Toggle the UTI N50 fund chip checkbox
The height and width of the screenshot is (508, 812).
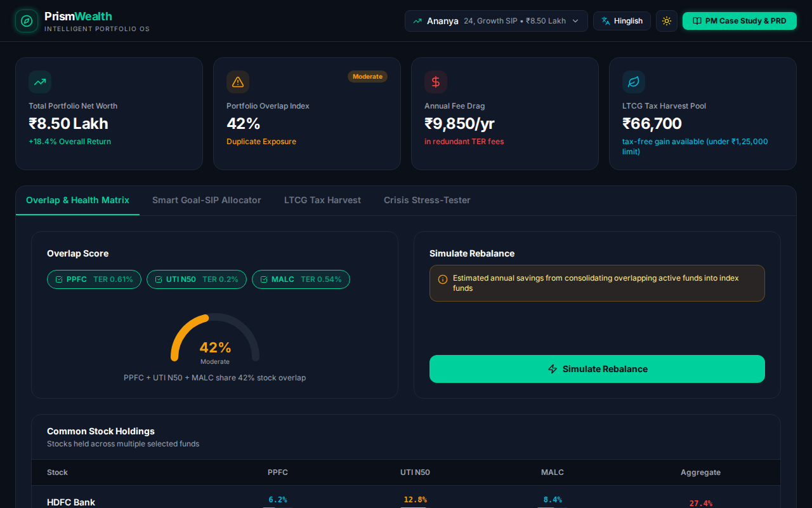[x=159, y=279]
